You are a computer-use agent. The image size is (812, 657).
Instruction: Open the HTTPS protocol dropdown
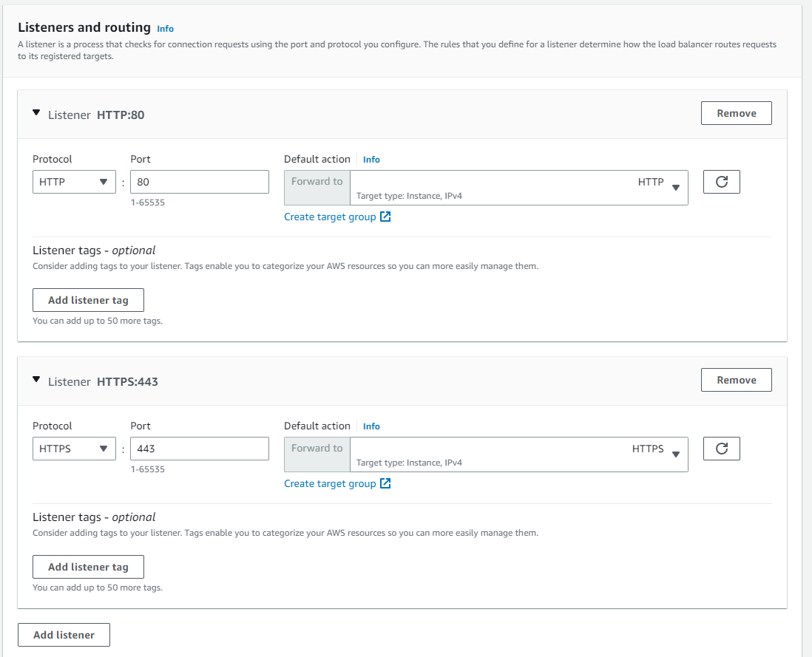click(74, 449)
